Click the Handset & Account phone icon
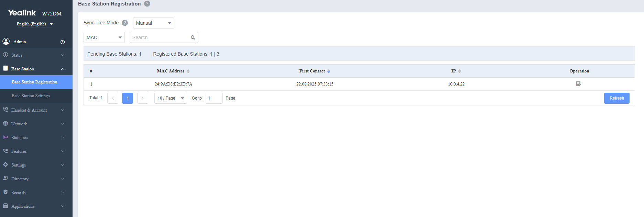 click(6, 110)
